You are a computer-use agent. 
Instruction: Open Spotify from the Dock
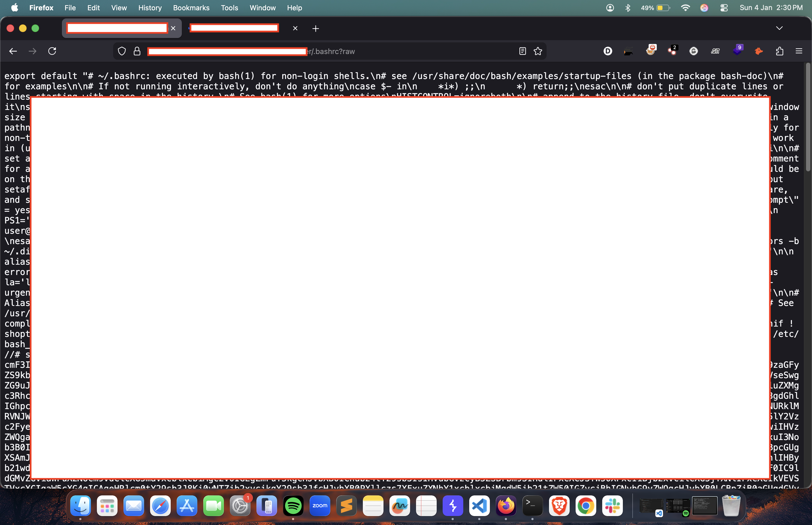[x=293, y=505]
